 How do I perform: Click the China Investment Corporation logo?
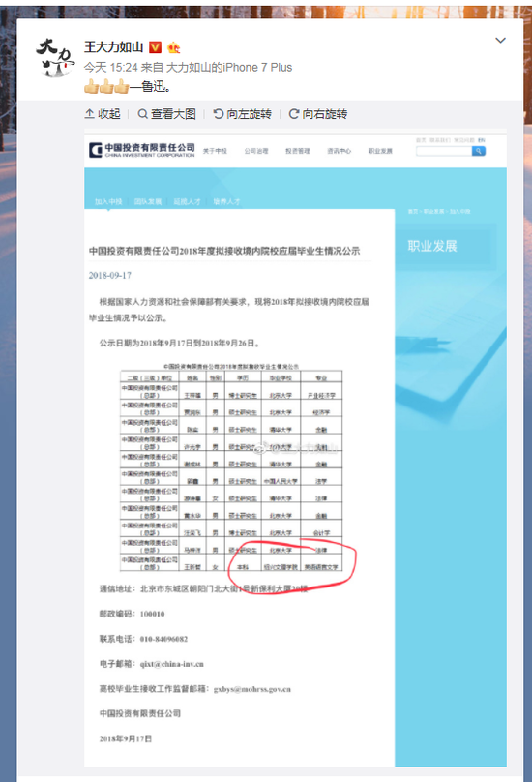coord(142,150)
